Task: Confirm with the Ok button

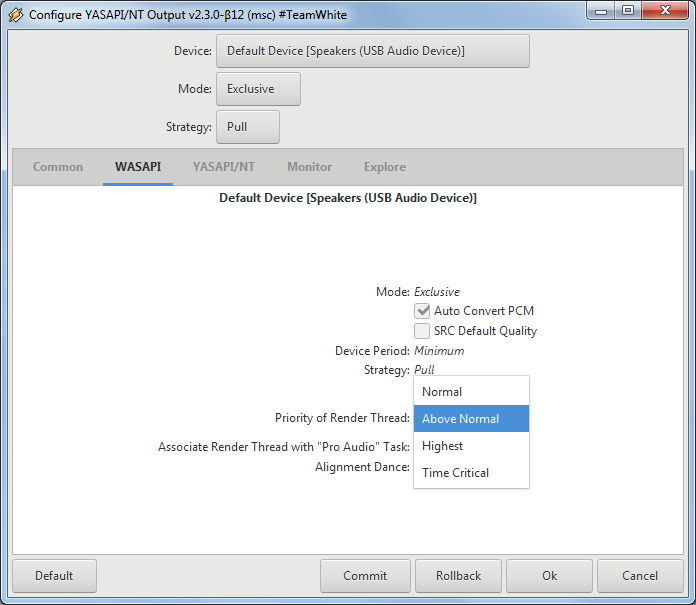Action: 549,576
